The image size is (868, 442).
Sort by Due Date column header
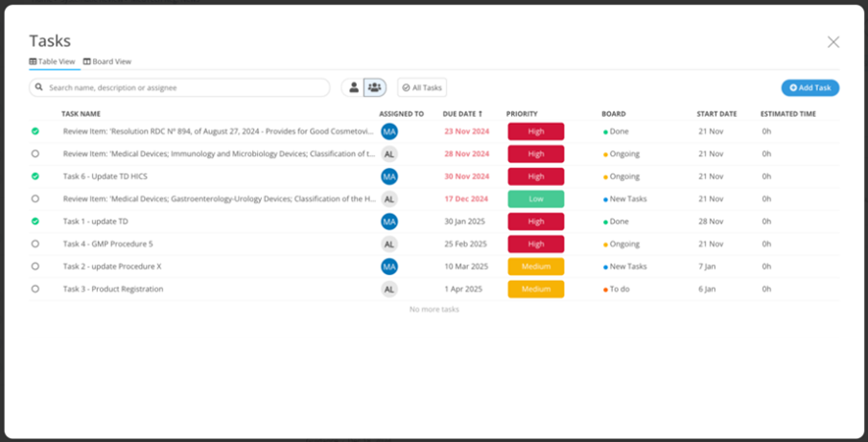(463, 114)
